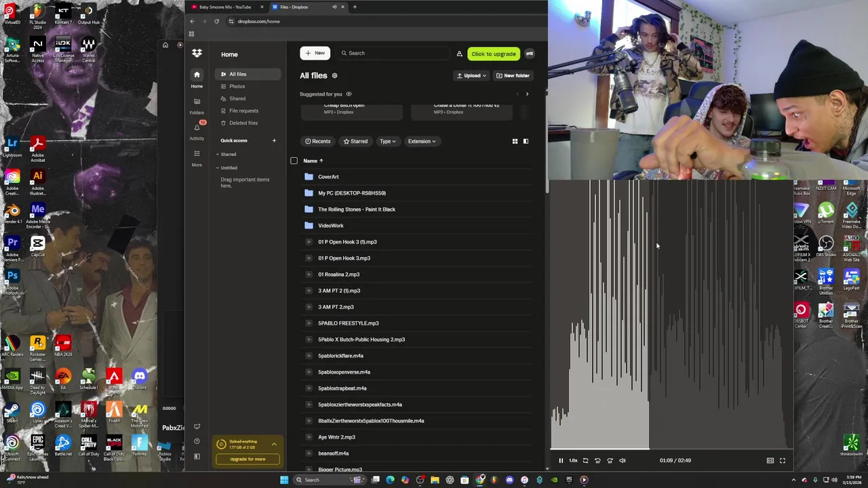868x488 pixels.
Task: Tick the select-all checkbox beside Name
Action: coord(294,161)
